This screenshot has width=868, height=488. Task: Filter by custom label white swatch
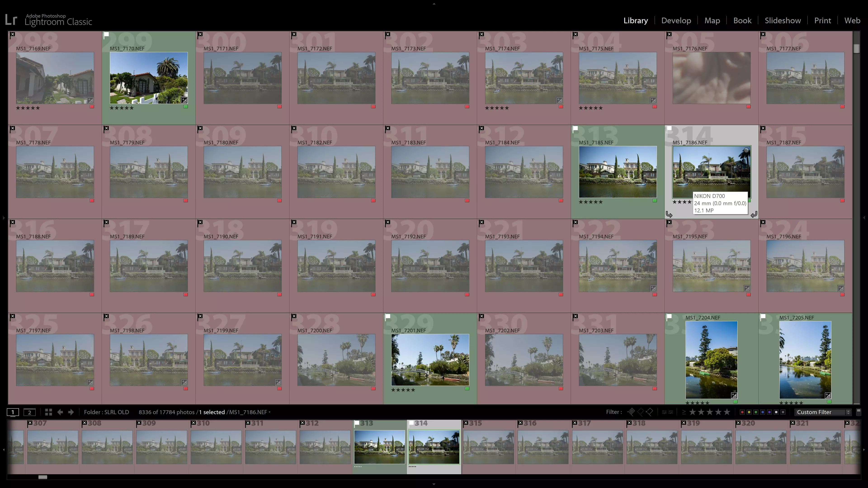tap(776, 412)
